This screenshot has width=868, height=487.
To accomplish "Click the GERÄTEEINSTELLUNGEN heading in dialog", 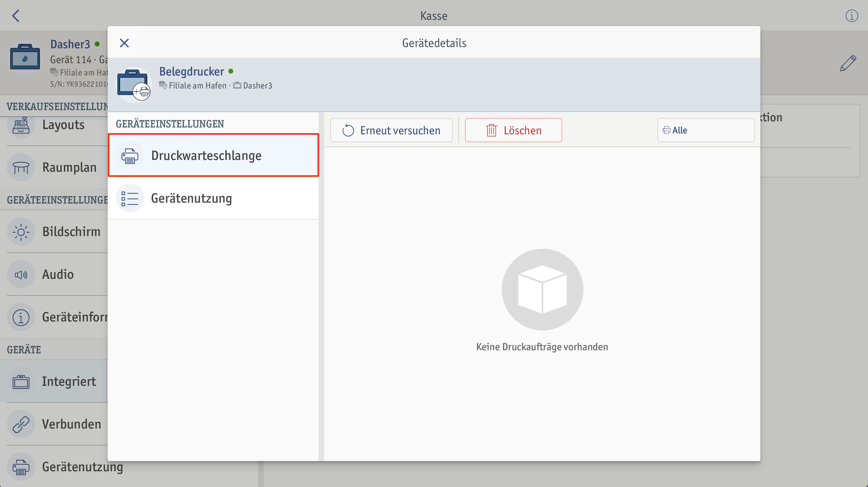I will point(170,124).
